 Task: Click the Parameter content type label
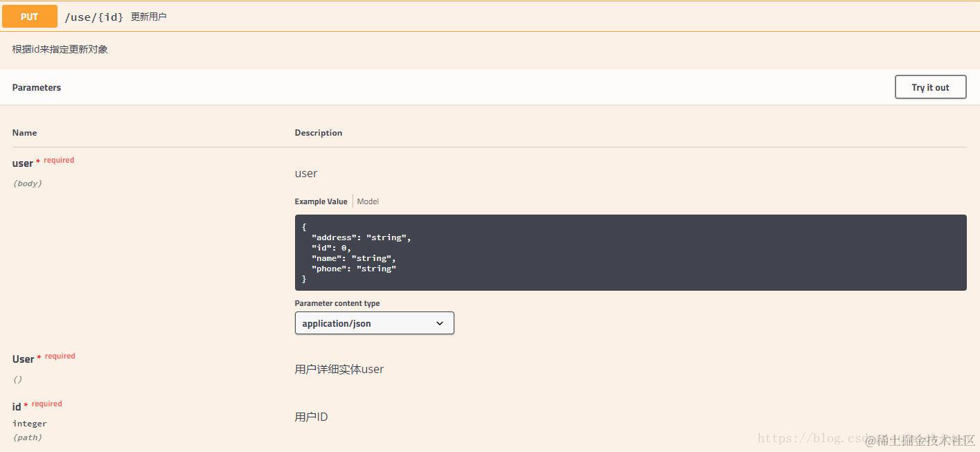coord(337,303)
